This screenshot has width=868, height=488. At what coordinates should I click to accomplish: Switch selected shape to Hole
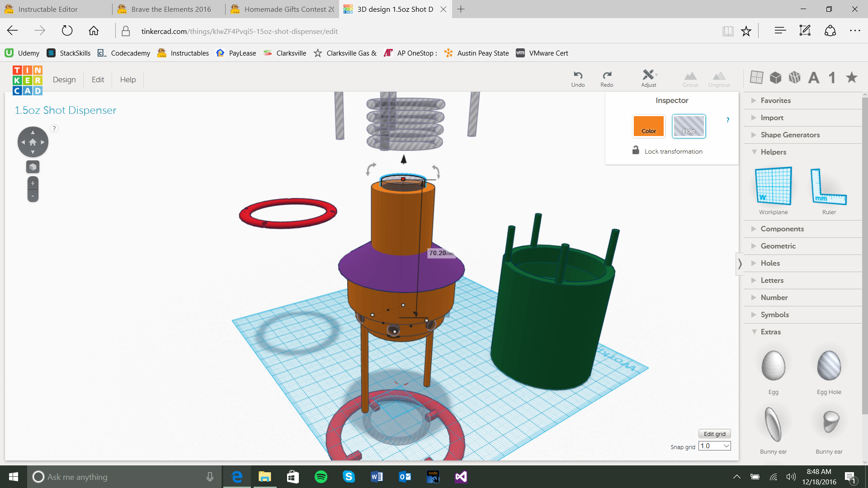pyautogui.click(x=689, y=126)
